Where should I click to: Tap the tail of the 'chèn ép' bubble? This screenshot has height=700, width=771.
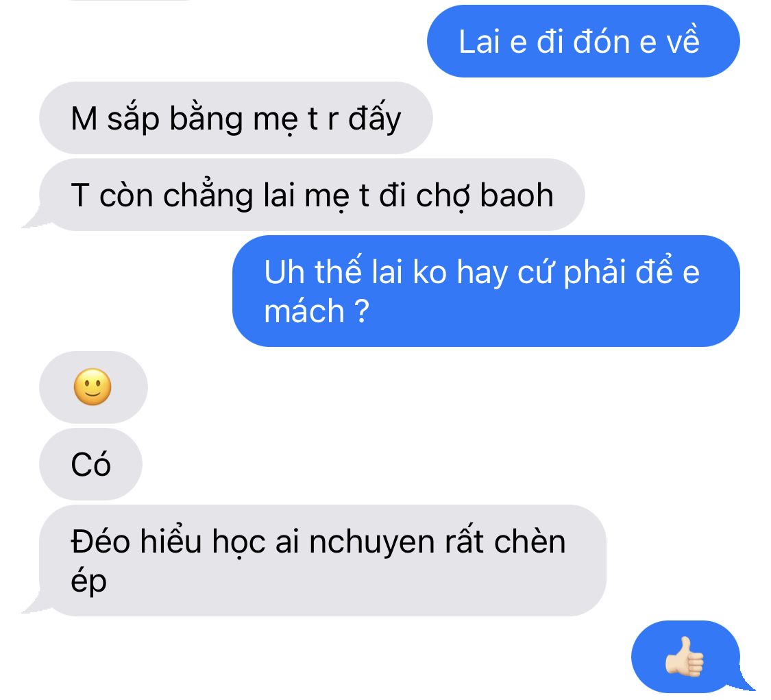click(x=34, y=604)
